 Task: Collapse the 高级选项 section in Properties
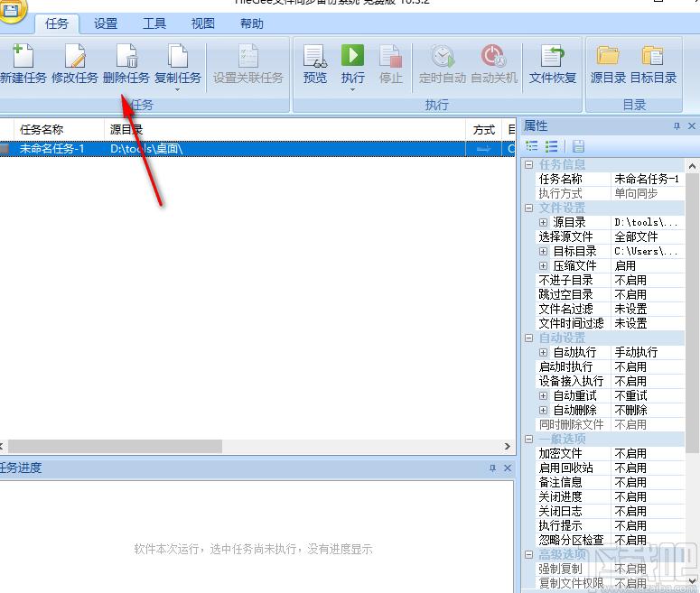click(x=528, y=554)
